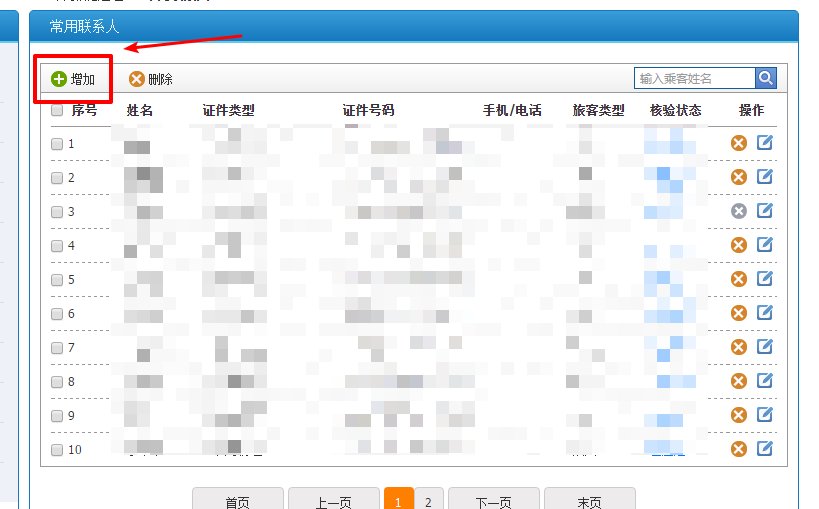Click the 核验状态 column header
The height and width of the screenshot is (509, 819).
[x=675, y=110]
